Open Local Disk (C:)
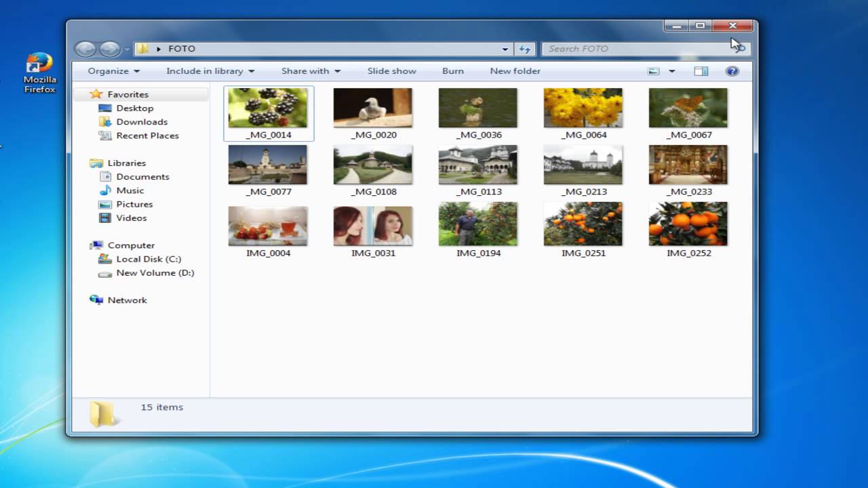Viewport: 868px width, 488px height. [x=149, y=259]
